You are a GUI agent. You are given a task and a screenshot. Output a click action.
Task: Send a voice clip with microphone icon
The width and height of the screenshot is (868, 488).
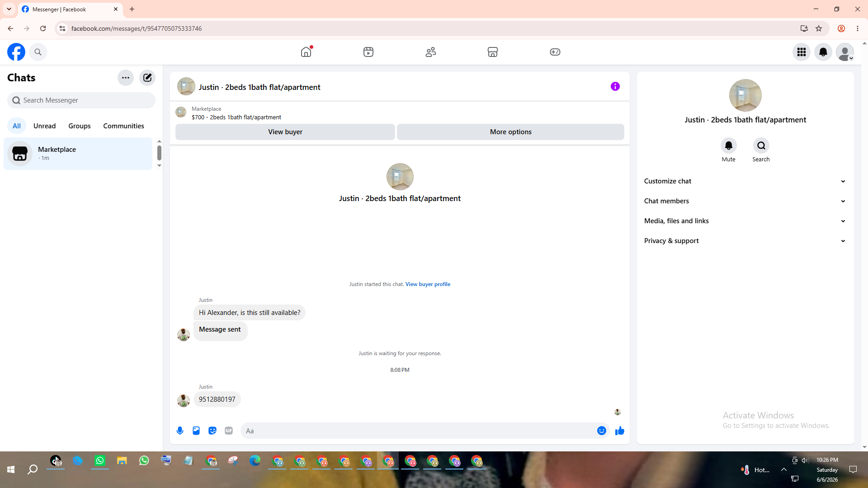pos(180,431)
